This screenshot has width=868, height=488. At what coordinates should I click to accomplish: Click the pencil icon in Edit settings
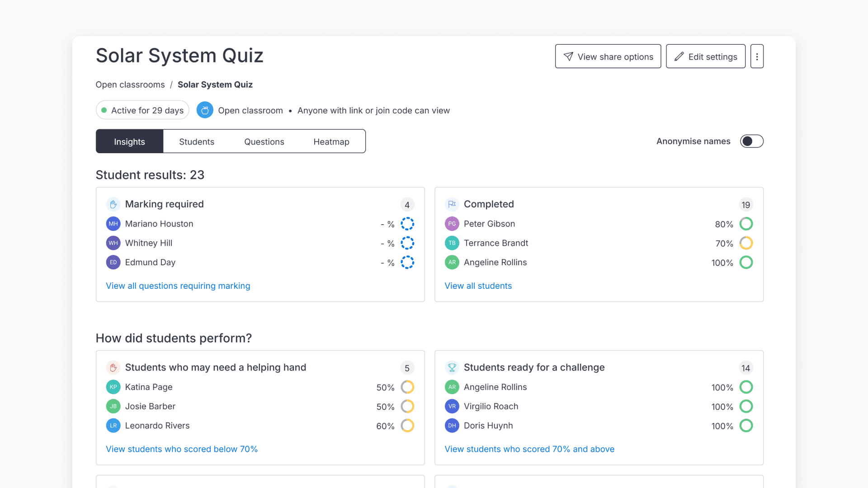pos(679,56)
